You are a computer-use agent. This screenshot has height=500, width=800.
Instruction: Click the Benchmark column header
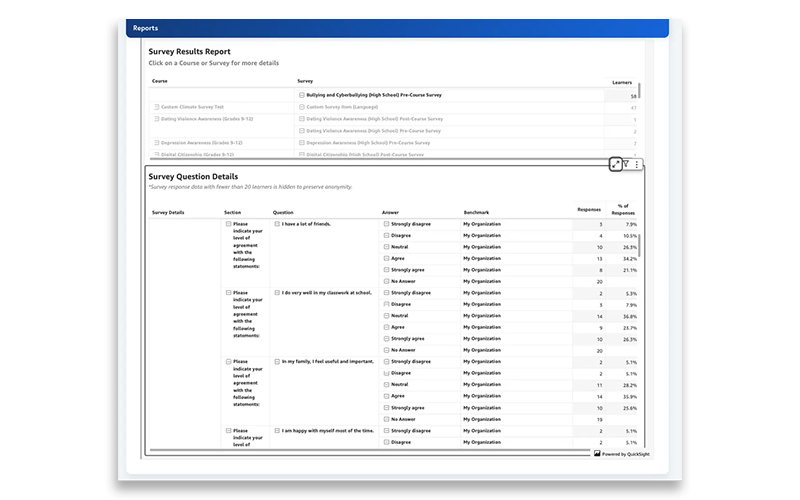pyautogui.click(x=477, y=212)
